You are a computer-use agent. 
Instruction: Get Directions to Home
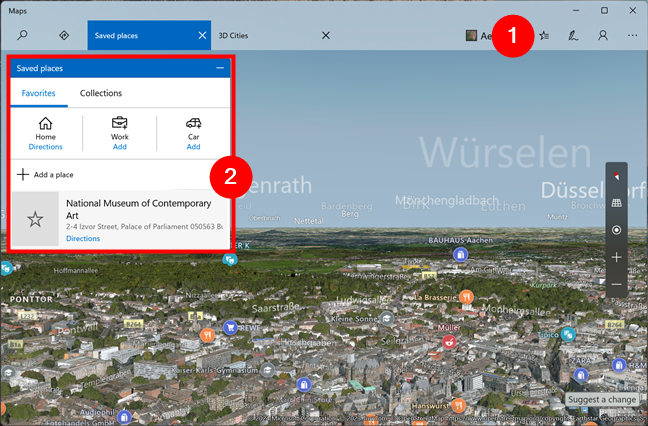coord(45,147)
